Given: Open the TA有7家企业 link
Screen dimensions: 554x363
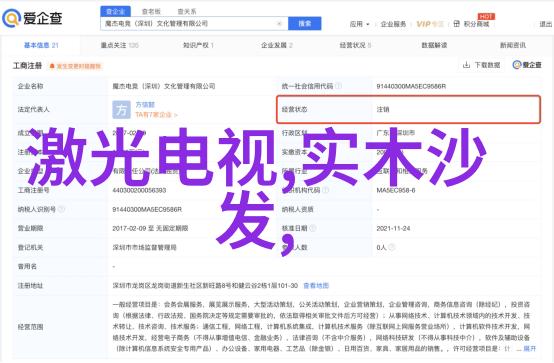Looking at the screenshot, I should tap(156, 115).
